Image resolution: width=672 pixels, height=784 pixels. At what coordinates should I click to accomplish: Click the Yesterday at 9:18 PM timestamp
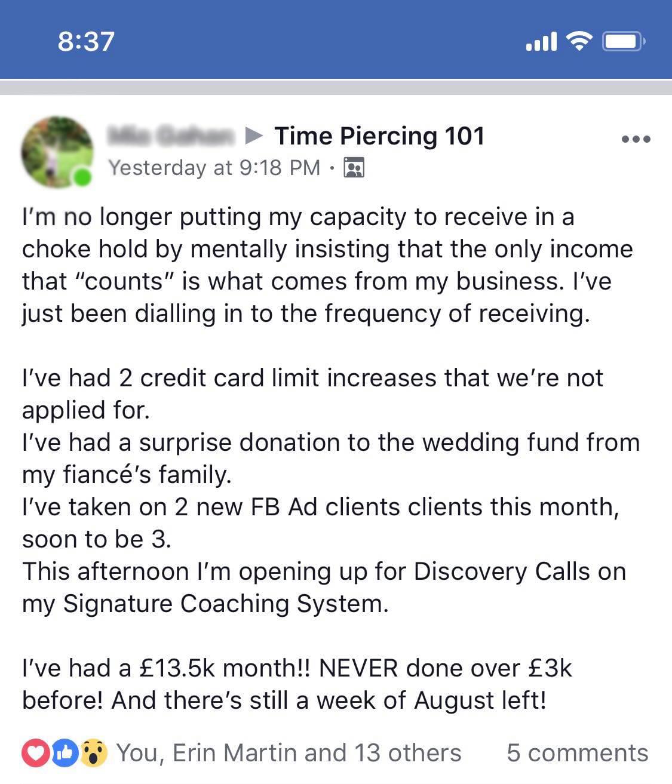pyautogui.click(x=214, y=168)
